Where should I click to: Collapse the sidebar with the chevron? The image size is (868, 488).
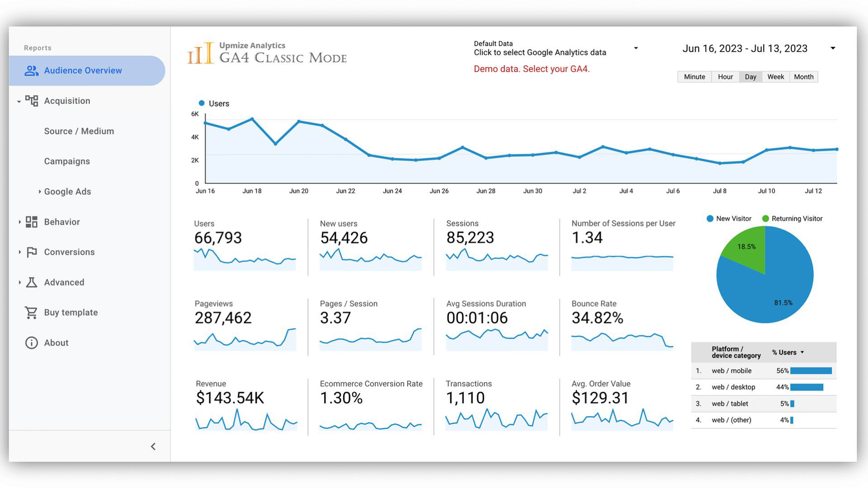coord(153,446)
